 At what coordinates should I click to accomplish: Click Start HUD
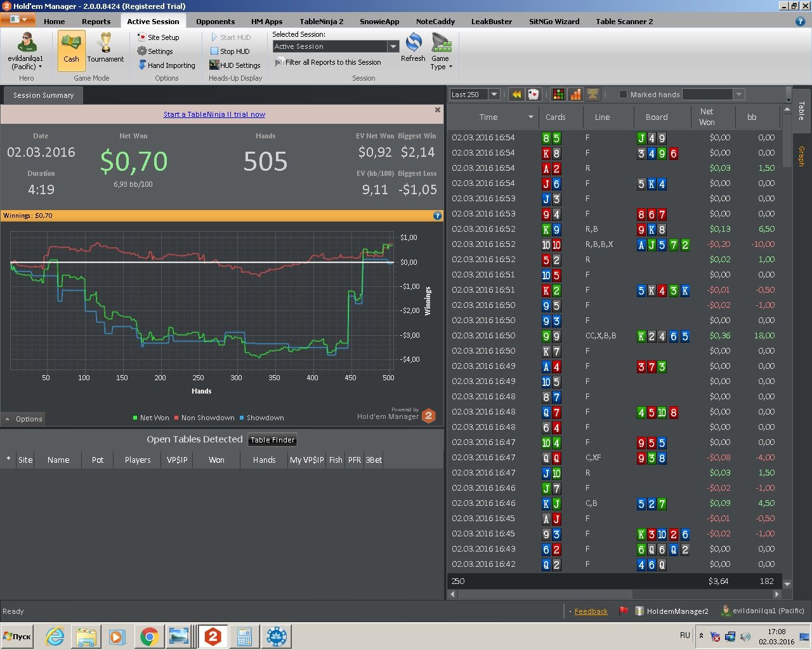point(230,37)
